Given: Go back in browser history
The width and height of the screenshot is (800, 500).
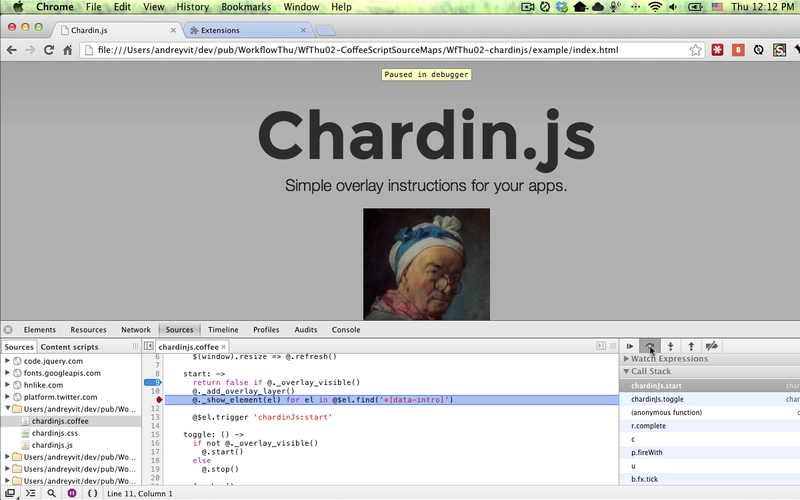Looking at the screenshot, I should [x=12, y=50].
